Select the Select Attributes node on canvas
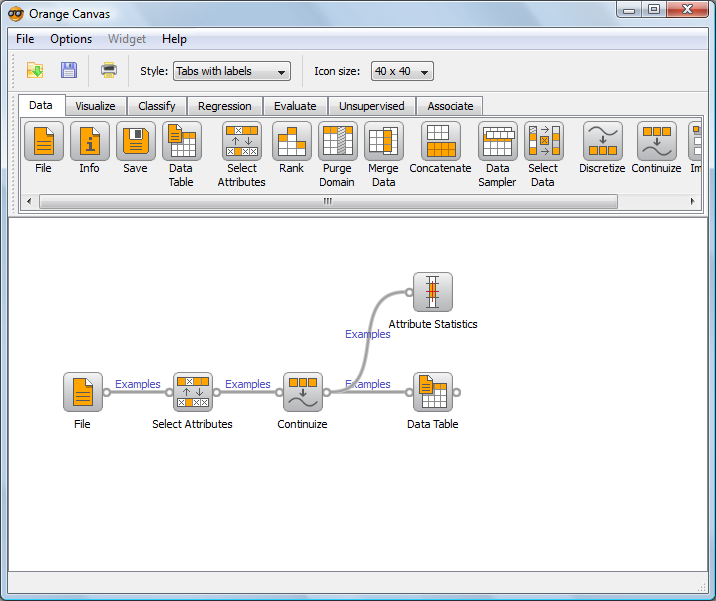716x601 pixels. (193, 392)
